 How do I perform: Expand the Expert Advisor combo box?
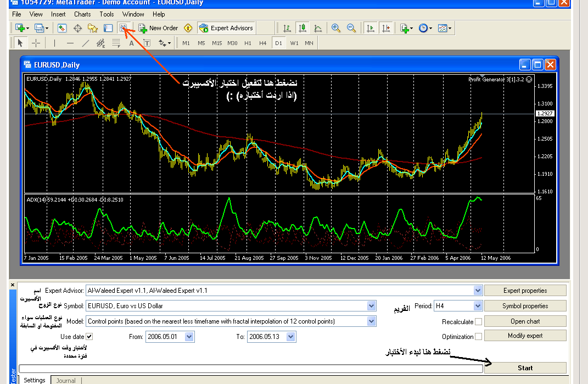click(478, 291)
